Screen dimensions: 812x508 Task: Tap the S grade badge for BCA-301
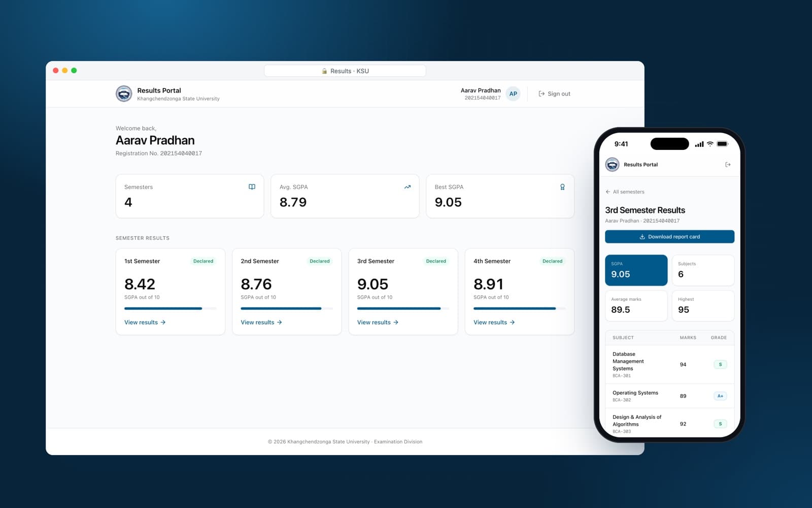coord(720,365)
